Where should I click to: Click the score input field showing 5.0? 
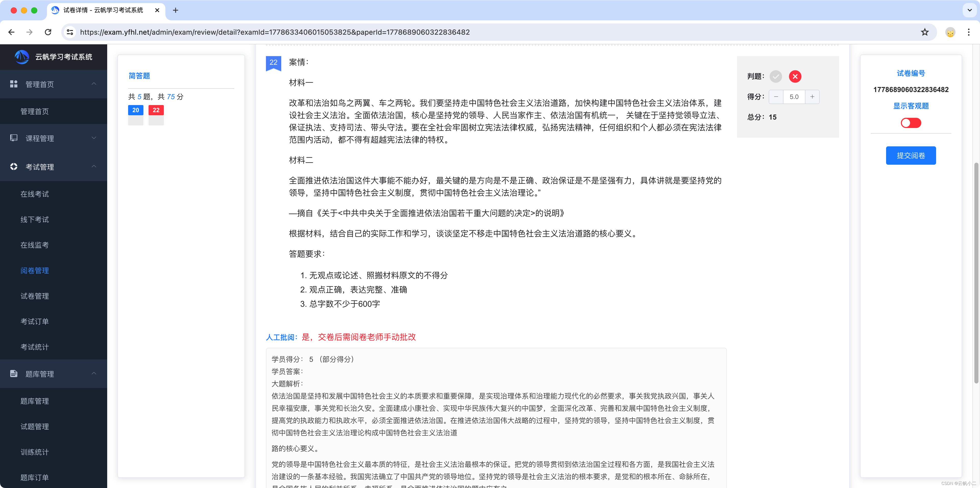pyautogui.click(x=794, y=97)
